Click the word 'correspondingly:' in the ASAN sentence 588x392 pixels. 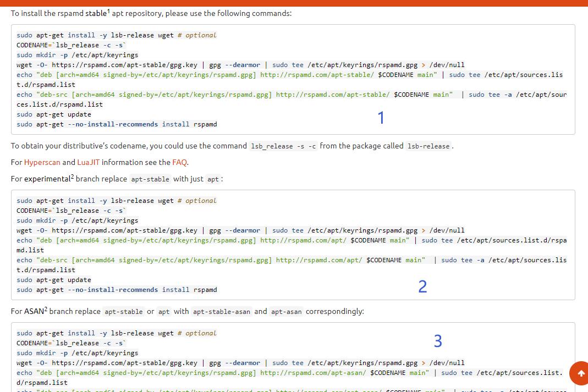pos(335,311)
